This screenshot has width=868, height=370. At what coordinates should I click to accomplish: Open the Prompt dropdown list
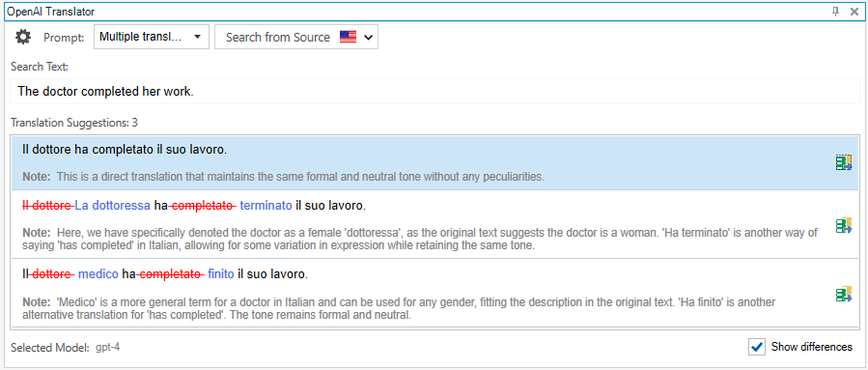click(152, 37)
